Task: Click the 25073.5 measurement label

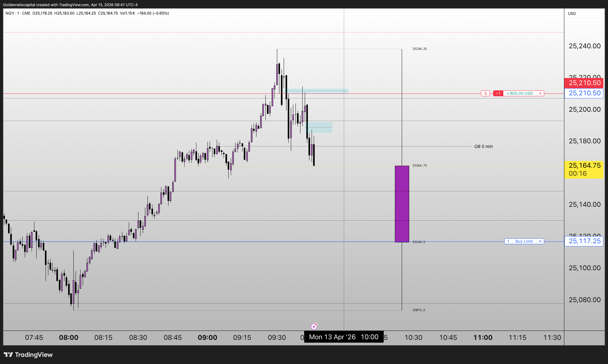Action: 418,310
